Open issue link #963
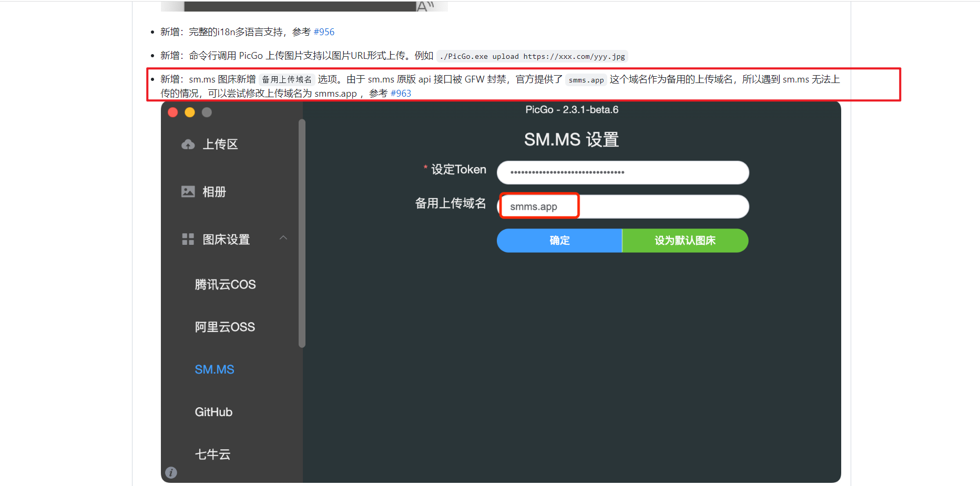 point(401,94)
